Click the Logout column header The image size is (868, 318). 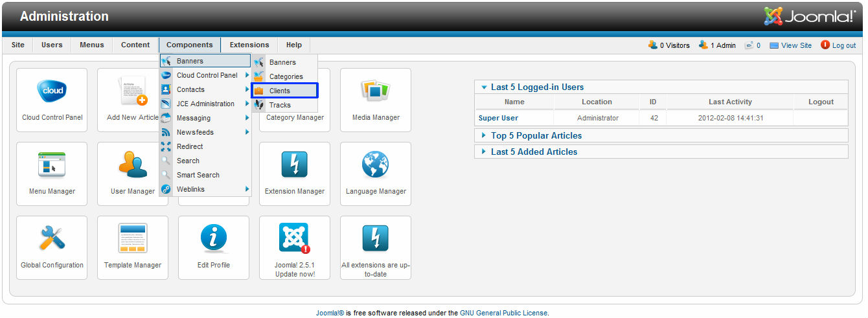pos(821,102)
